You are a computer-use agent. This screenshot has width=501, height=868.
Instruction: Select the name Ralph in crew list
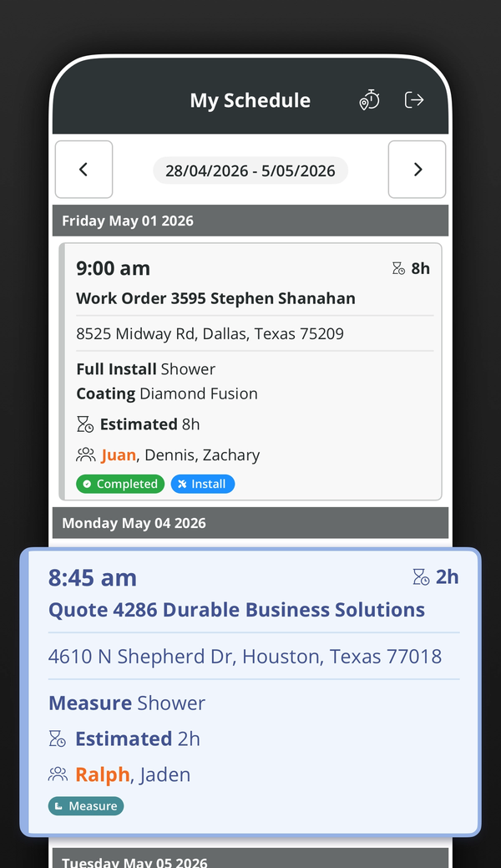103,774
